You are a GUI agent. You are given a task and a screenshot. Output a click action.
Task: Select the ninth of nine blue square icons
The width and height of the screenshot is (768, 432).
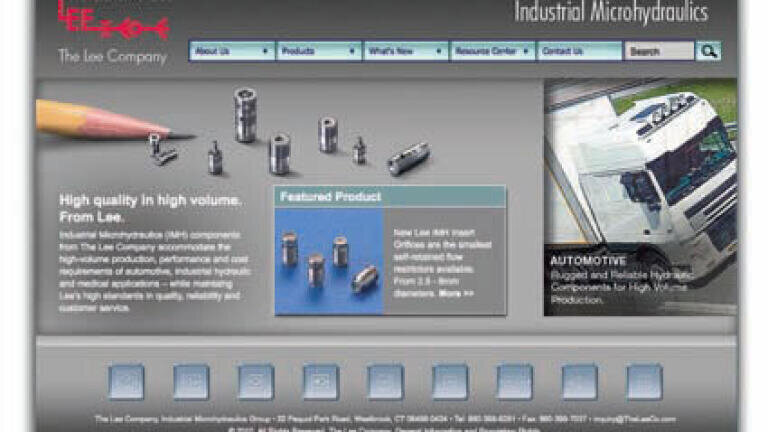point(645,382)
